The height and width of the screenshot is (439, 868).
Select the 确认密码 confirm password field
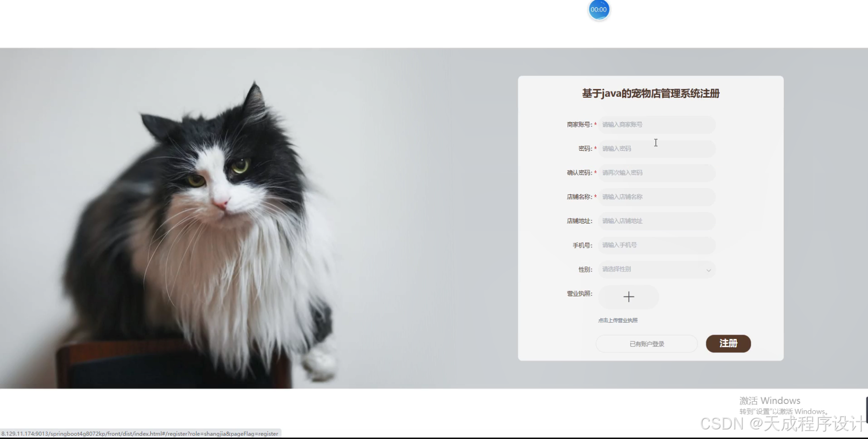coord(656,173)
